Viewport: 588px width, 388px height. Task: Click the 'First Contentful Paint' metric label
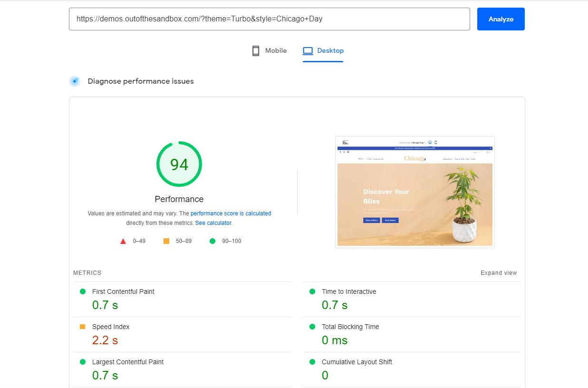tap(123, 291)
